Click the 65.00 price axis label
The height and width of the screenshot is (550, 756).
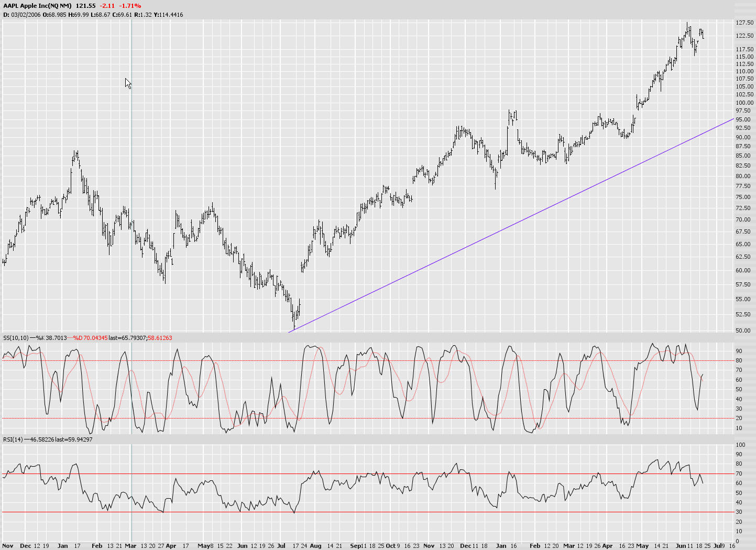pos(743,244)
